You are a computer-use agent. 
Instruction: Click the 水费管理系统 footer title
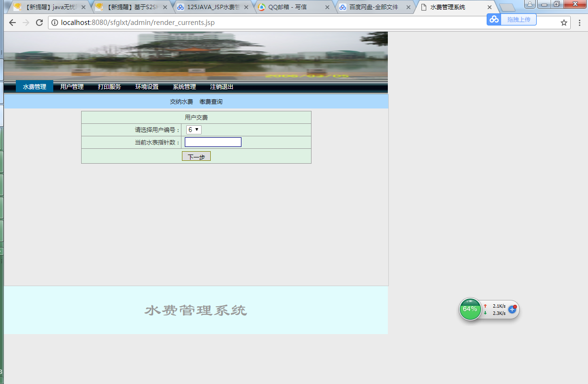[x=196, y=311]
